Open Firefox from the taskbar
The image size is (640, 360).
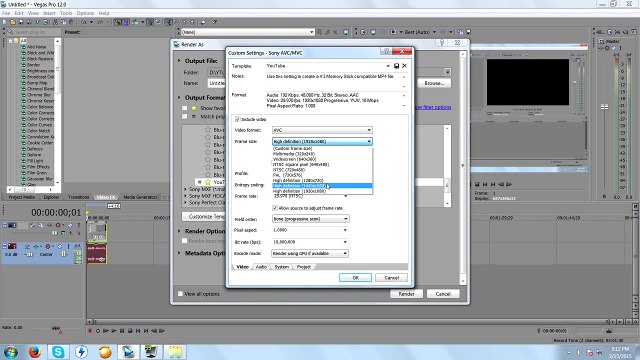[x=35, y=351]
